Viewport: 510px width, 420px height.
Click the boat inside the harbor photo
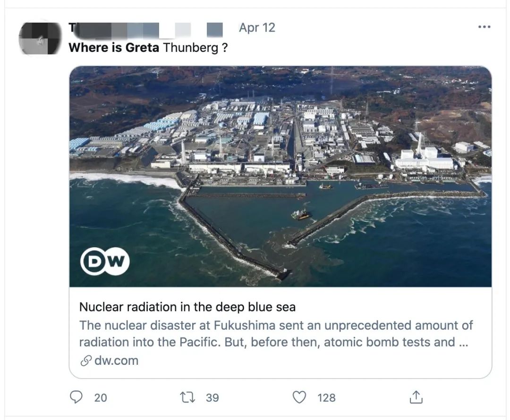click(301, 215)
